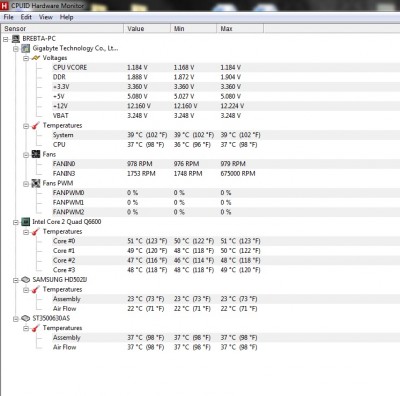Collapse the Voltages tree section

(x=26, y=59)
